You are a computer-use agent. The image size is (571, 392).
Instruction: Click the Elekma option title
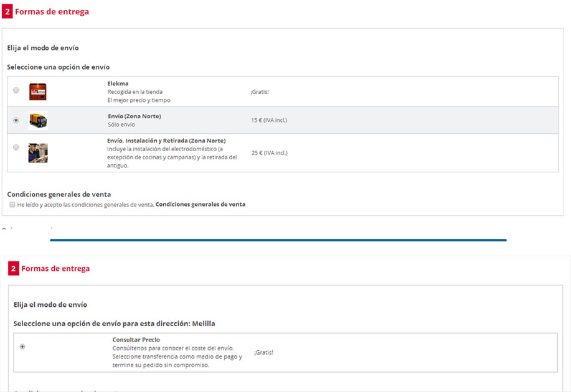click(118, 83)
